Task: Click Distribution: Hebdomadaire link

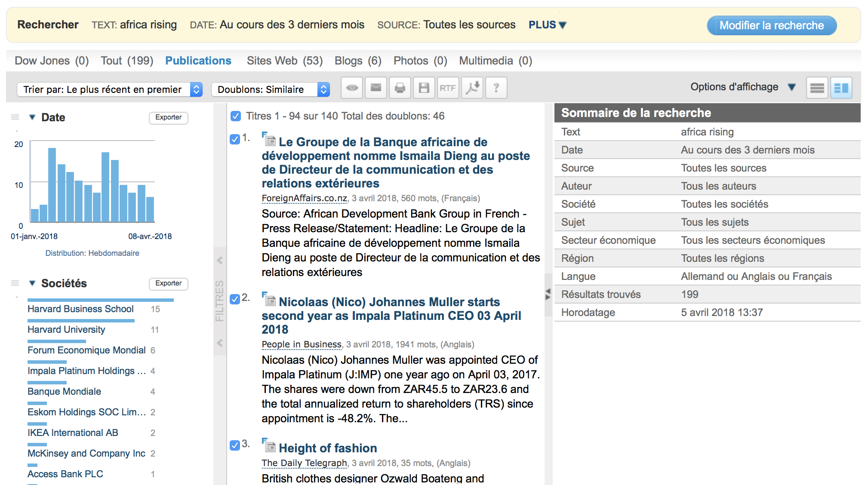Action: (92, 253)
